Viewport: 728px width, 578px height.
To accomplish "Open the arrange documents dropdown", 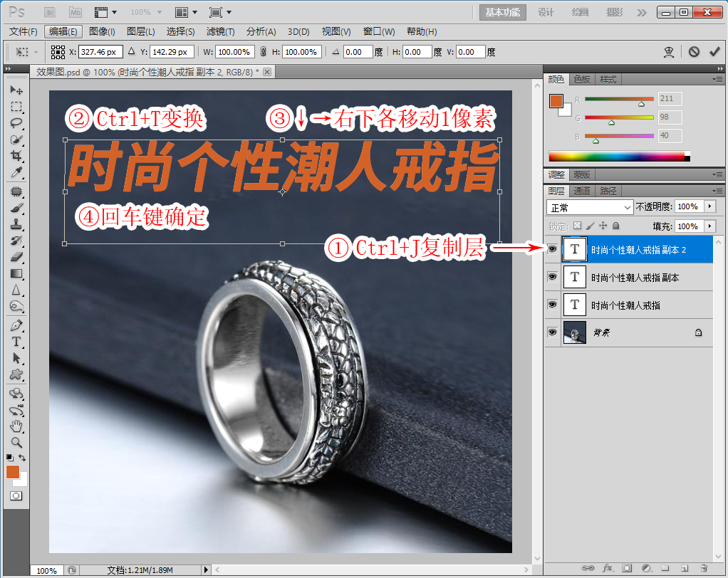I will [x=186, y=13].
